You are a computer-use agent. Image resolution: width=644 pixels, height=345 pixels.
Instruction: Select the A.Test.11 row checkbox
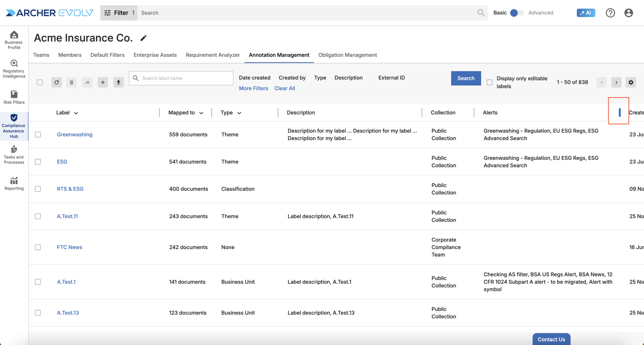[x=38, y=216]
